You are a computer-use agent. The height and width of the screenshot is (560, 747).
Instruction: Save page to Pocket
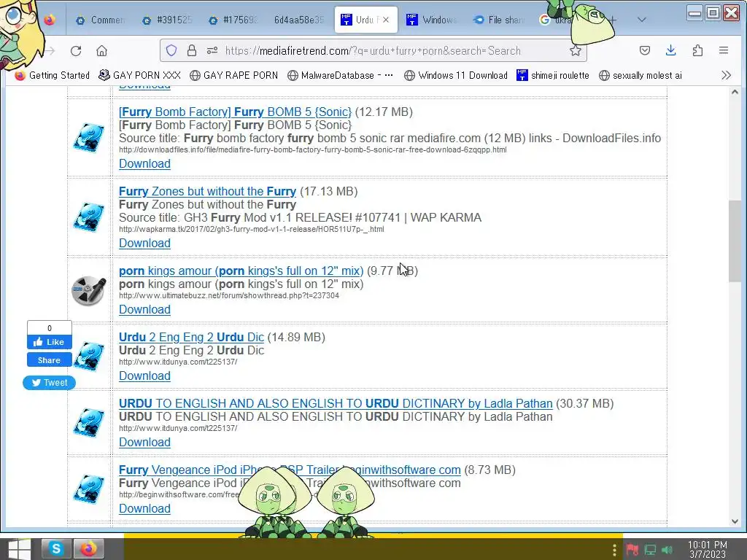pyautogui.click(x=645, y=50)
